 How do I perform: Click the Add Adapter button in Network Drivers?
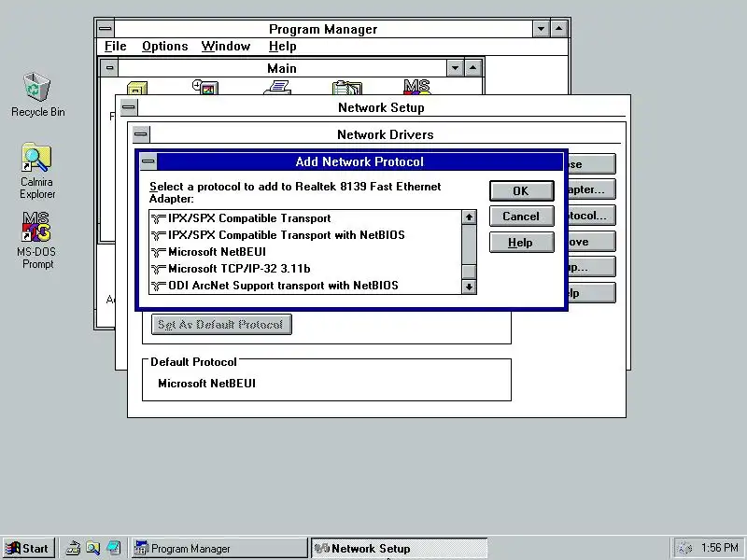591,189
